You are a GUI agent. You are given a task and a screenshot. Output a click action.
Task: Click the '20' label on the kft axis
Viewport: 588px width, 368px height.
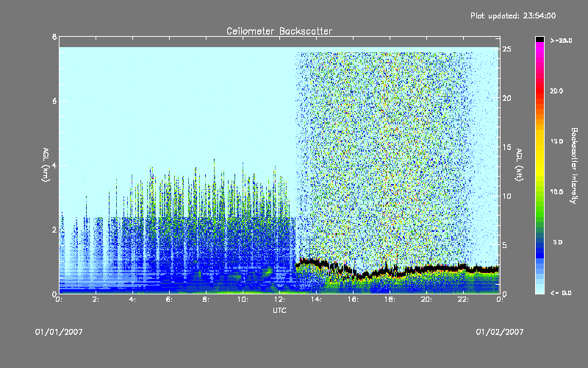(507, 98)
